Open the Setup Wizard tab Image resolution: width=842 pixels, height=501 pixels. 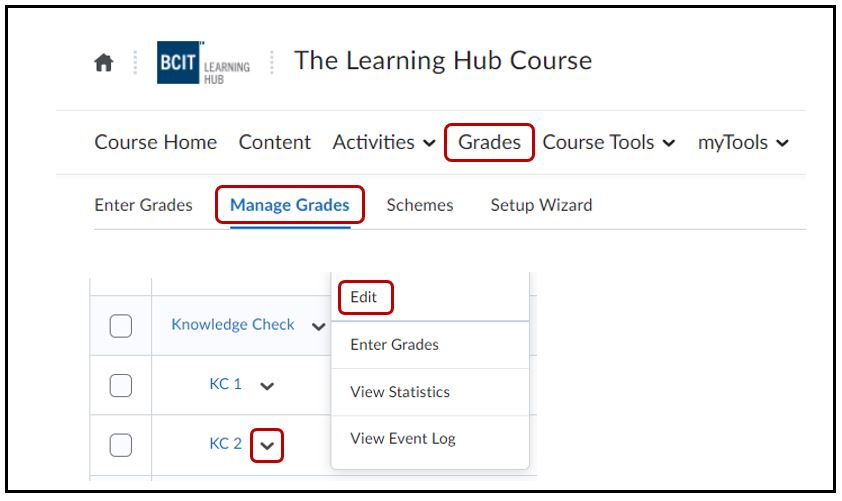click(x=541, y=205)
